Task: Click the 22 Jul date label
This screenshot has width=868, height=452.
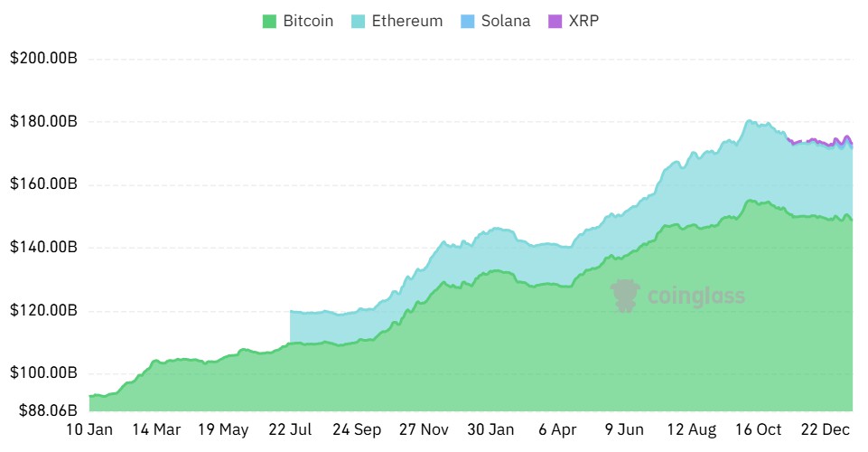Action: coord(289,429)
